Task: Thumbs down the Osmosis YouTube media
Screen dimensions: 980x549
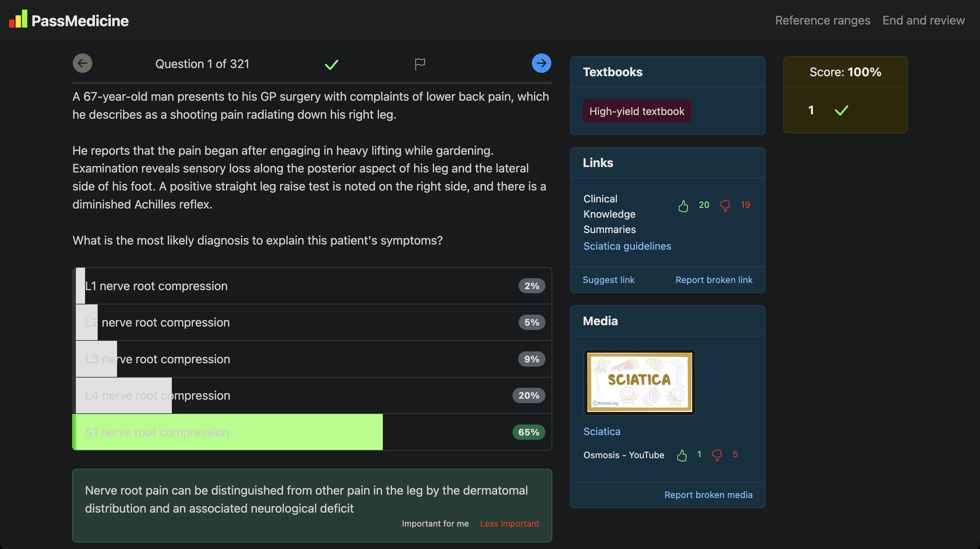Action: (717, 455)
